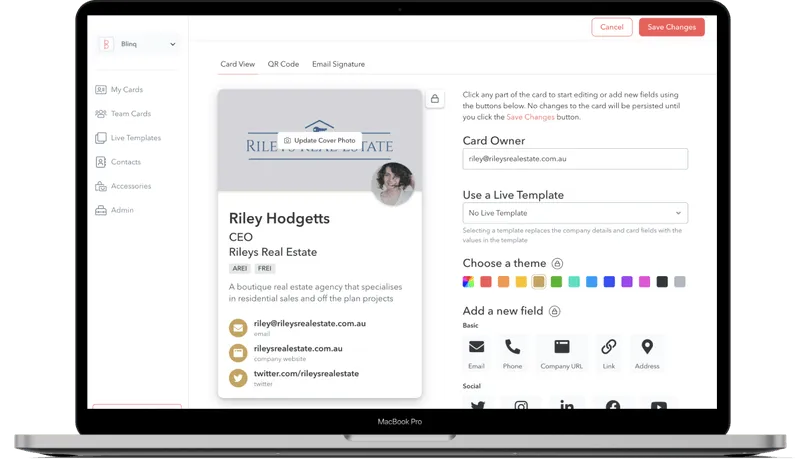Select the green theme swatch

pos(556,282)
